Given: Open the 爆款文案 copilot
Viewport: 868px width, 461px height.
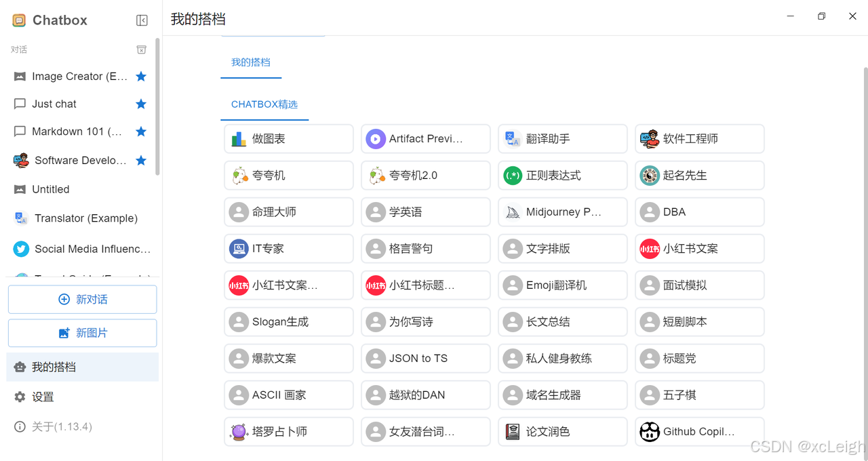Looking at the screenshot, I should 289,359.
